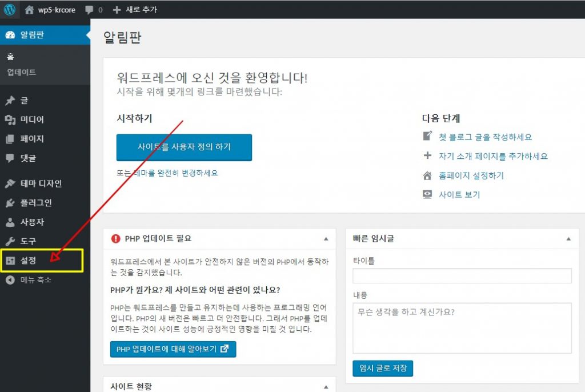
Task: Click the monitor icon beside 사이트 보기
Action: [x=427, y=194]
